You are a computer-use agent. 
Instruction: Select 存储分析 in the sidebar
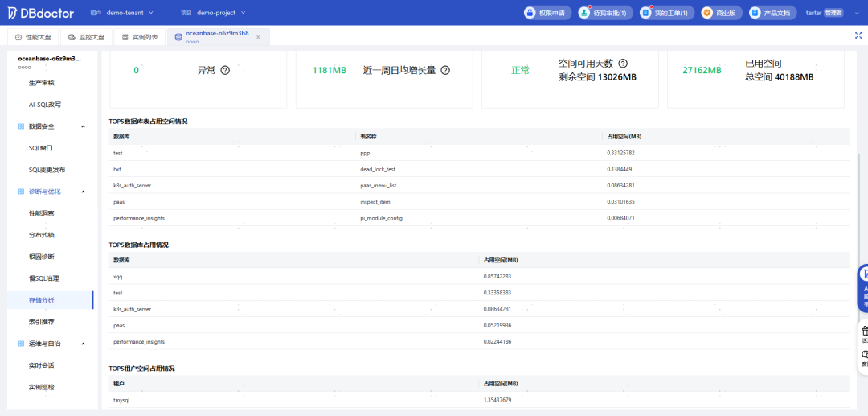pos(51,300)
